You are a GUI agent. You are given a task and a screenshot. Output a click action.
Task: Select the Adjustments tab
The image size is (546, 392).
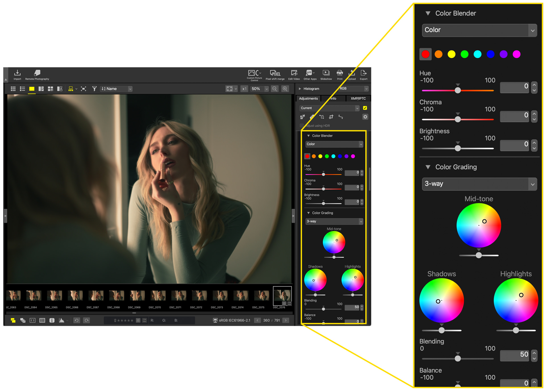coord(308,99)
